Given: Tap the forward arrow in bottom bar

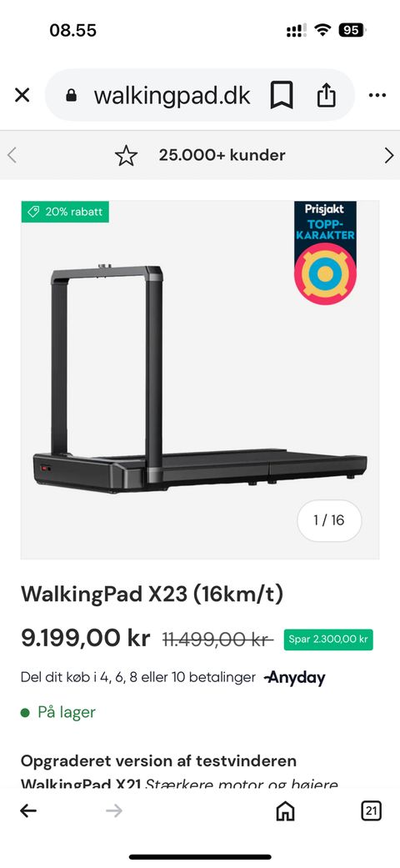Looking at the screenshot, I should click(x=114, y=811).
